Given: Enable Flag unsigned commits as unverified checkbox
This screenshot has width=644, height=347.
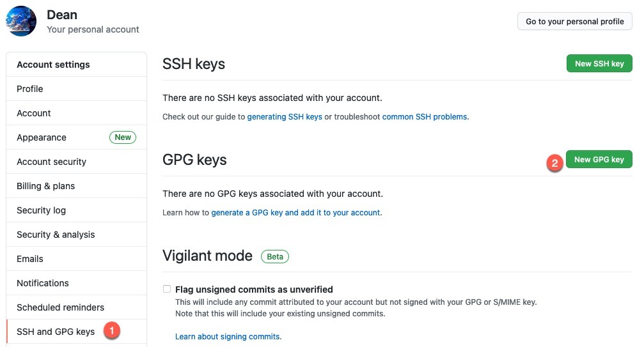Looking at the screenshot, I should pyautogui.click(x=167, y=289).
